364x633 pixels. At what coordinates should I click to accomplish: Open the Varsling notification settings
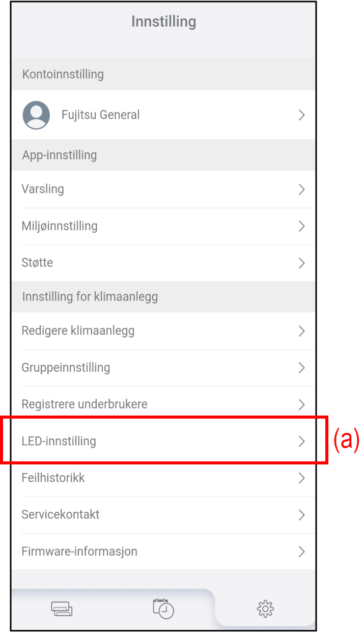(43, 189)
